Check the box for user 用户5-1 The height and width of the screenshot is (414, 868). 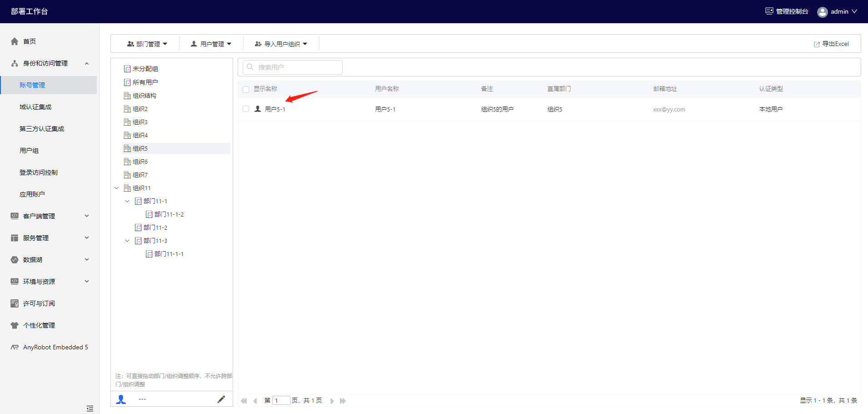click(x=246, y=109)
